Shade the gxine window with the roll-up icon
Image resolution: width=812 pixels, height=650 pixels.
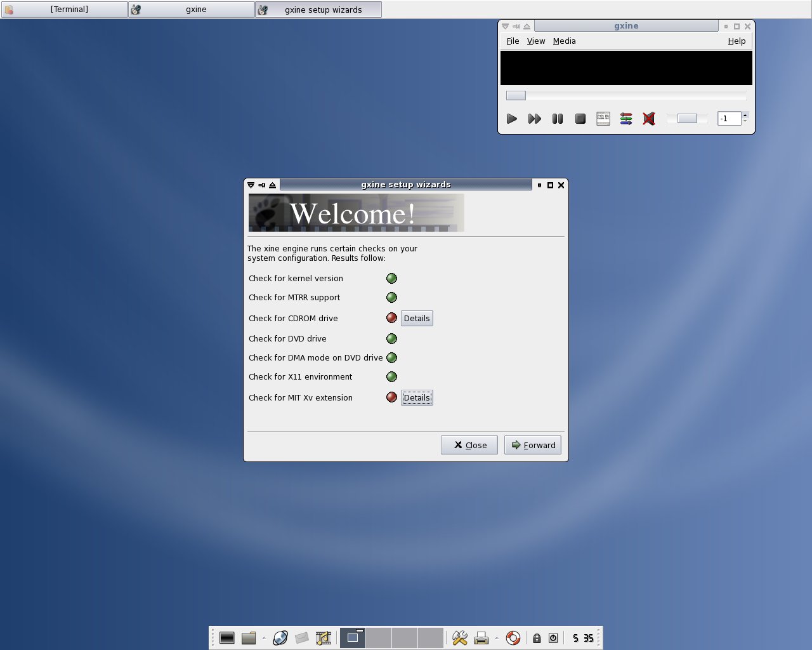(527, 27)
